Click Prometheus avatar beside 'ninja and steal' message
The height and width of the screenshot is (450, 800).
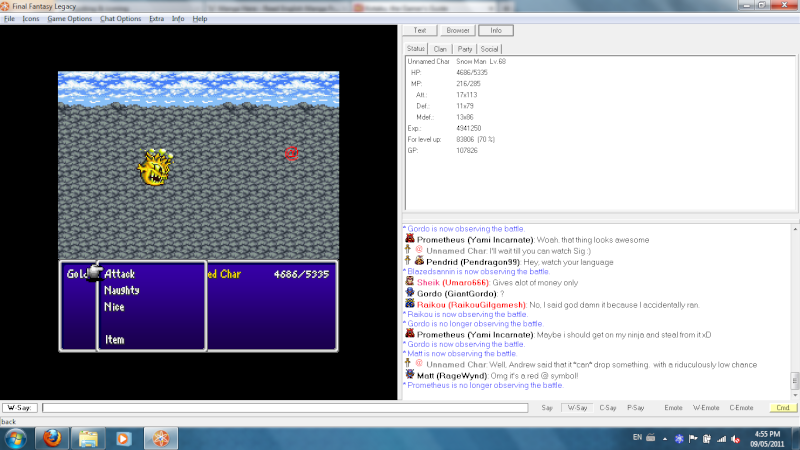tap(410, 333)
